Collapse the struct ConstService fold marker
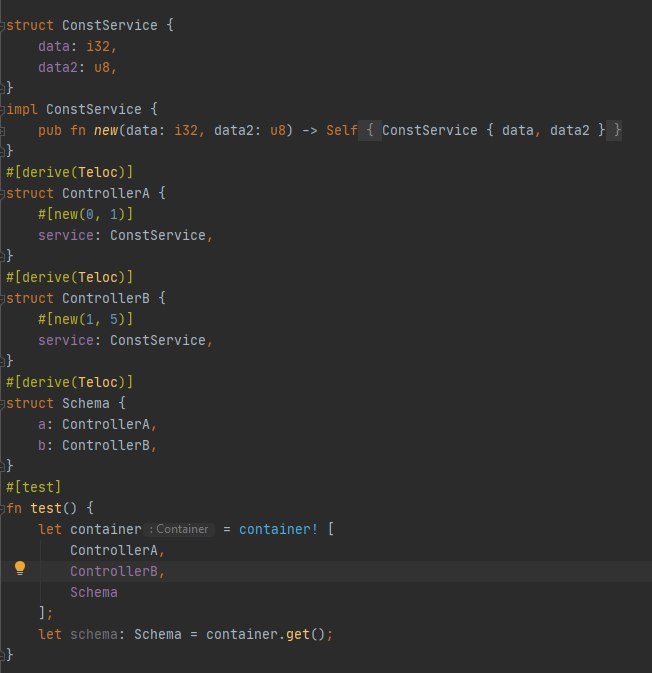The width and height of the screenshot is (652, 673). point(2,26)
